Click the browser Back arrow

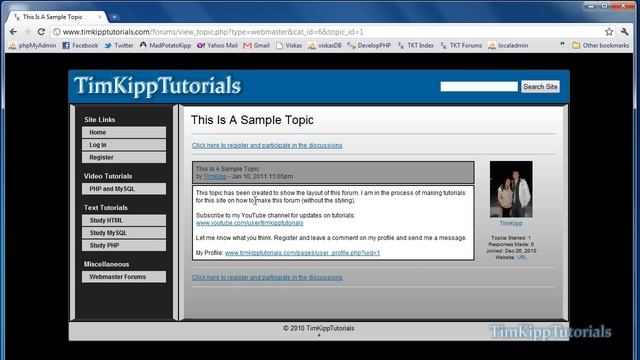pyautogui.click(x=13, y=32)
